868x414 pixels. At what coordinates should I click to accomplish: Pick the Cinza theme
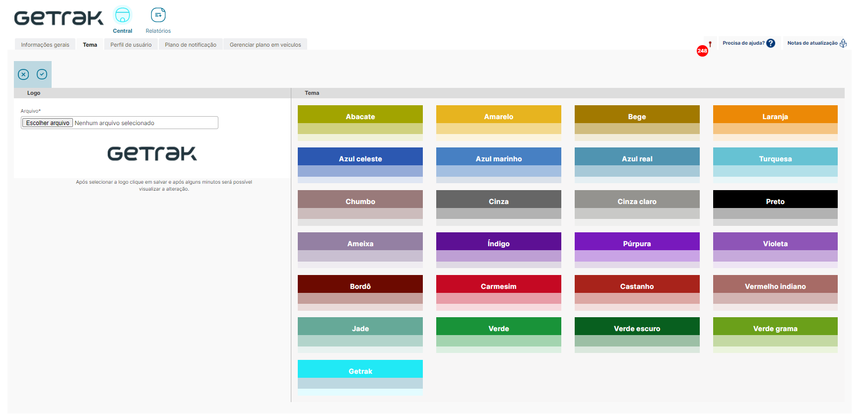[499, 208]
